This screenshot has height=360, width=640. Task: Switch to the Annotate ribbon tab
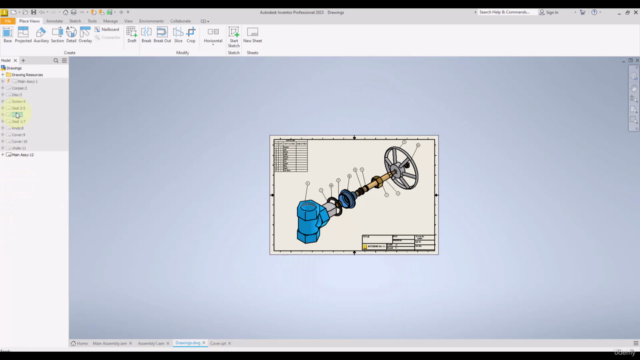[54, 21]
